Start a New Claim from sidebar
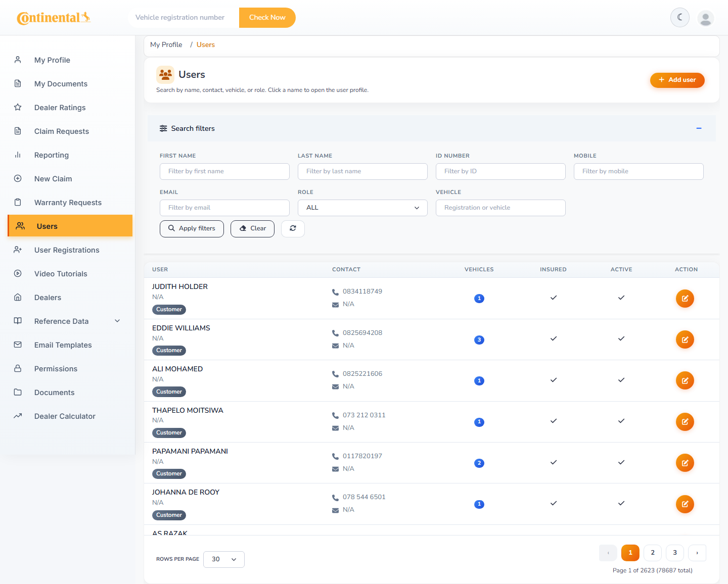Viewport: 728px width, 584px height. click(x=70, y=179)
